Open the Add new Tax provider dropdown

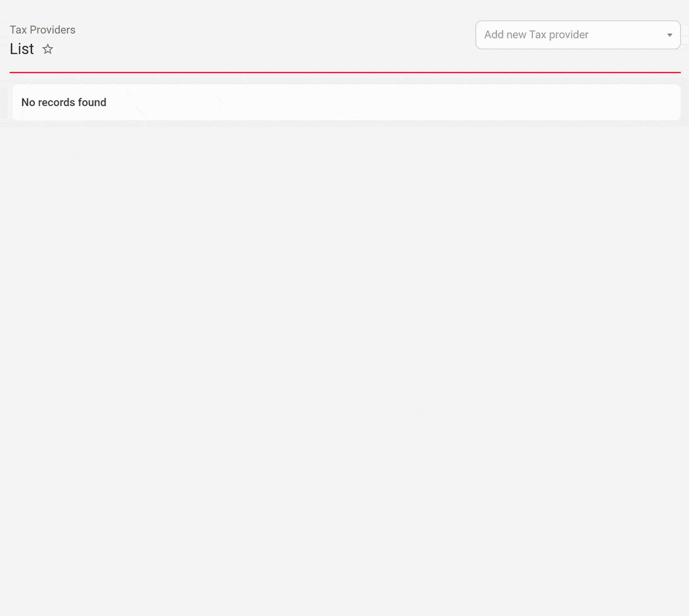click(578, 35)
